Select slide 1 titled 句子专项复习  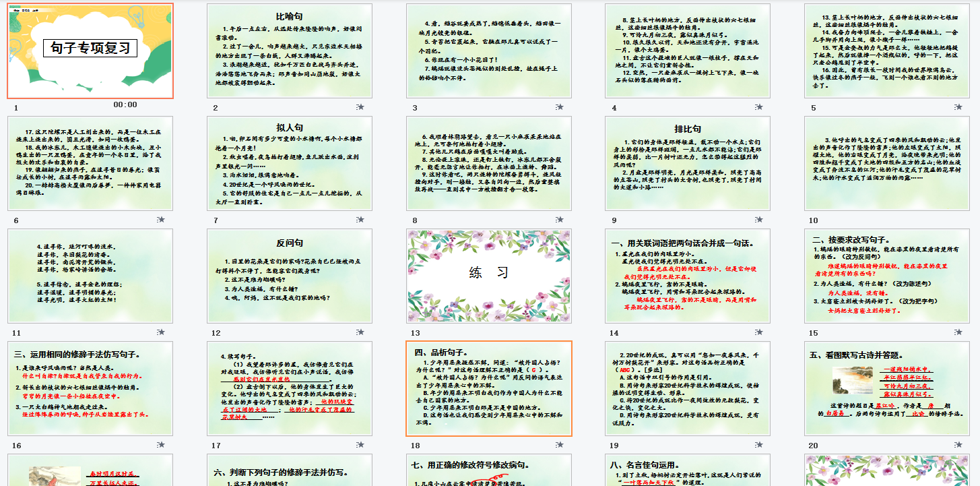point(90,51)
